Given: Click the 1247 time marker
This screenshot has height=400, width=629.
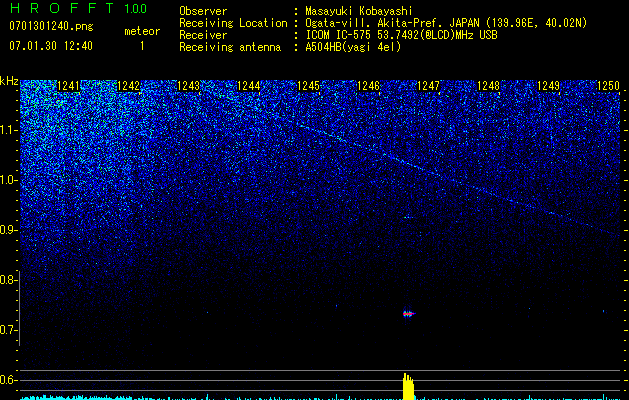Looking at the screenshot, I should click(428, 86).
